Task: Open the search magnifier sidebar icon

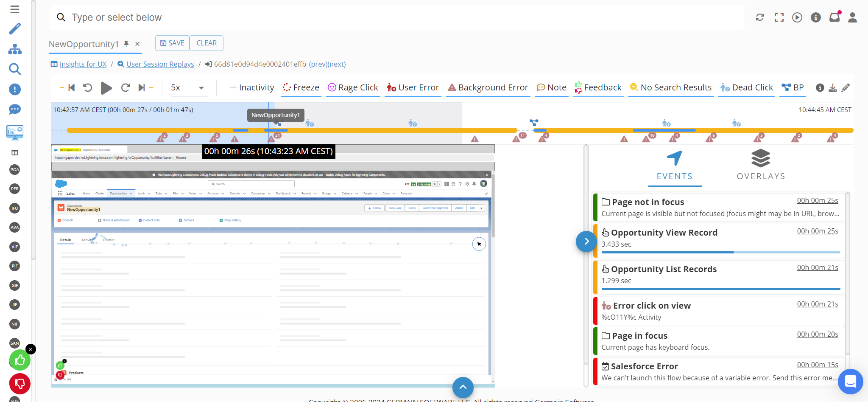Action: point(15,69)
